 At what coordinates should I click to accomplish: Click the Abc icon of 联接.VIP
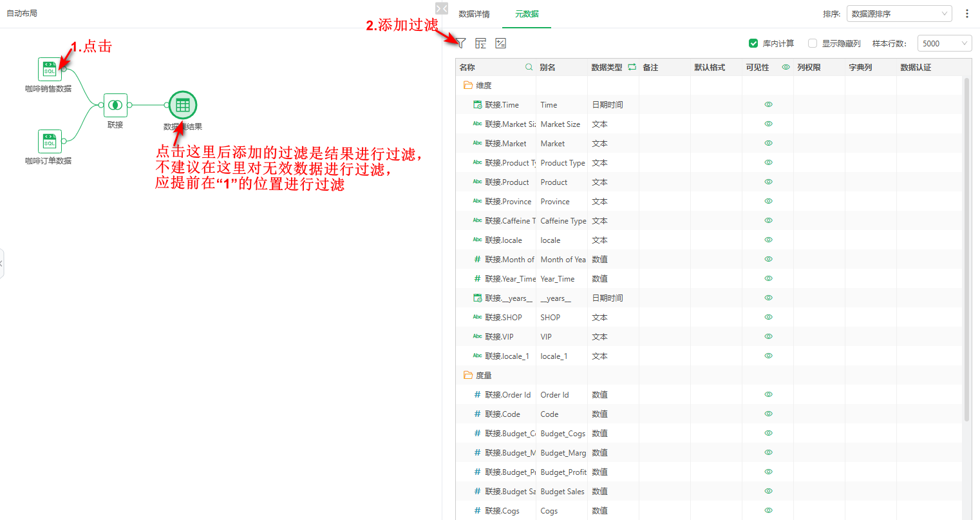[x=477, y=336]
